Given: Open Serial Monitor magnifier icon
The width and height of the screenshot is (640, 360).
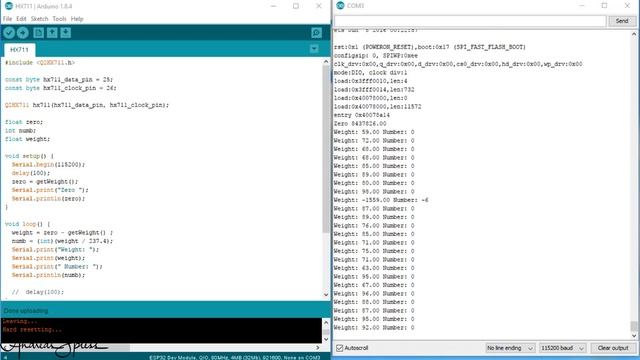Looking at the screenshot, I should coord(316,33).
